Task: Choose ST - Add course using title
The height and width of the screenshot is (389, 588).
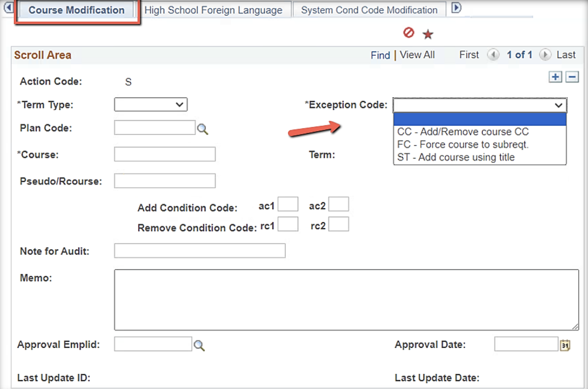Action: [456, 157]
